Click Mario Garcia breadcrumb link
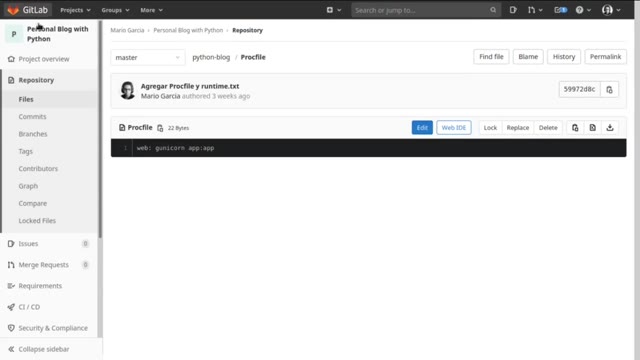 coord(127,30)
